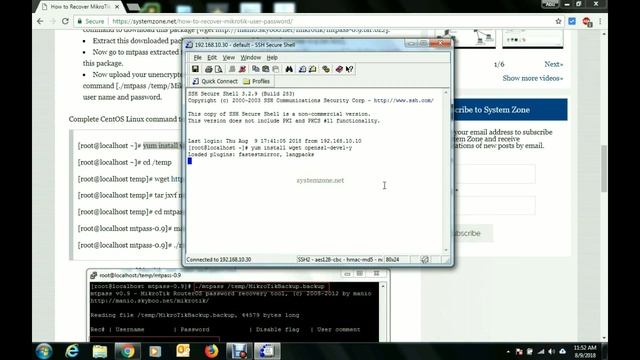Viewport: 640px width, 360px height.
Task: Reload the Chrome page
Action: coord(65,21)
